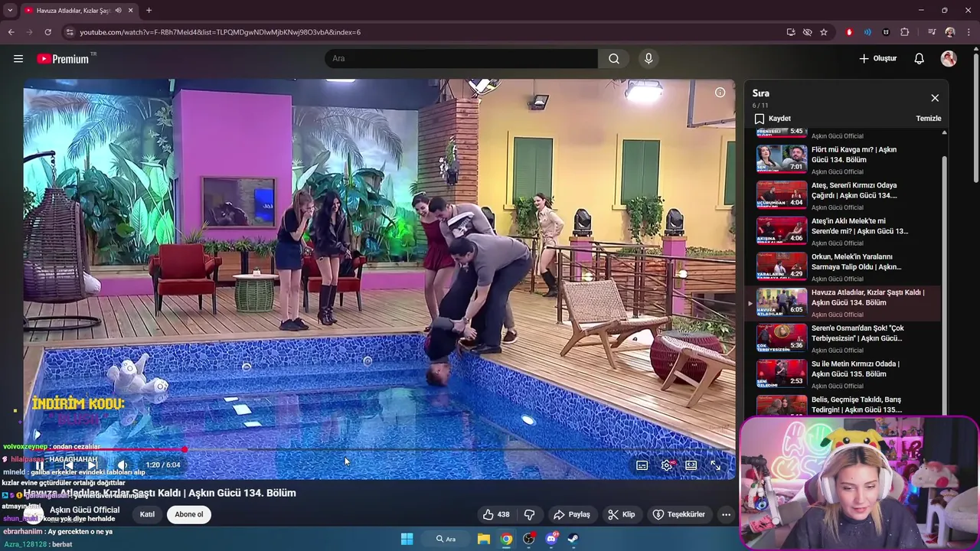Screen dimensions: 980x551
Task: Play Orkun, Melek'in Yaralarını Sarmaya video
Action: pos(842,266)
